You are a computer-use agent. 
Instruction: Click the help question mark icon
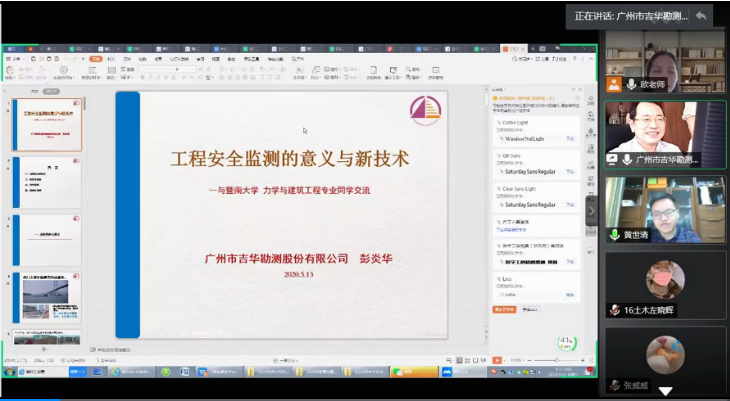pyautogui.click(x=575, y=59)
